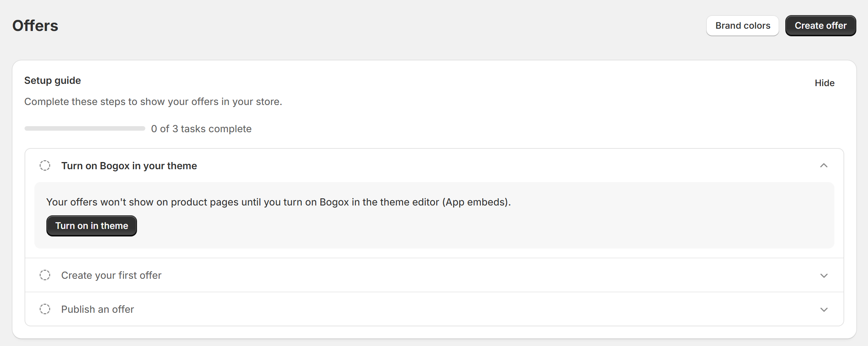Hide the Setup guide
The height and width of the screenshot is (346, 868).
pos(824,83)
